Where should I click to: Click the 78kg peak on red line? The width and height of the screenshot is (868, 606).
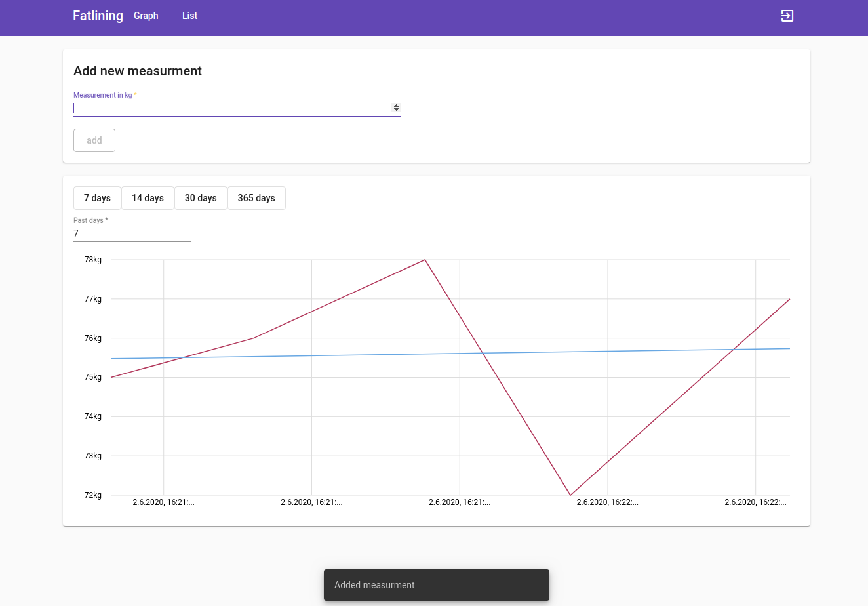(x=425, y=260)
